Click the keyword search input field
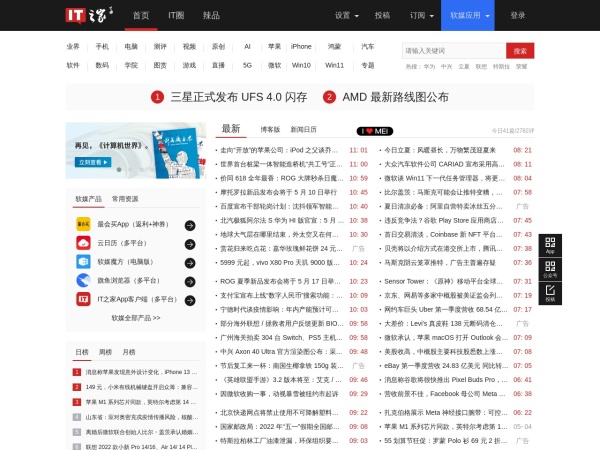Image resolution: width=600 pixels, height=450 pixels. click(x=453, y=50)
